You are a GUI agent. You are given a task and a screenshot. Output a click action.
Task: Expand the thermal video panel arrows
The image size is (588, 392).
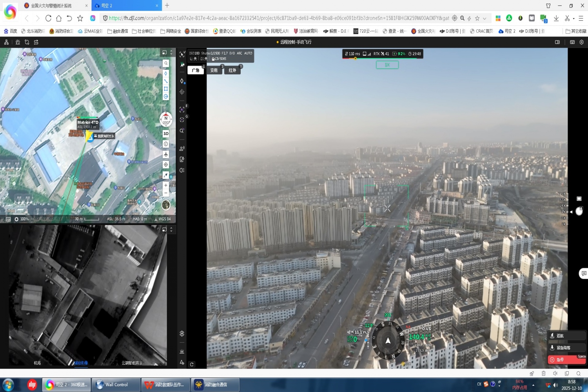pyautogui.click(x=171, y=230)
